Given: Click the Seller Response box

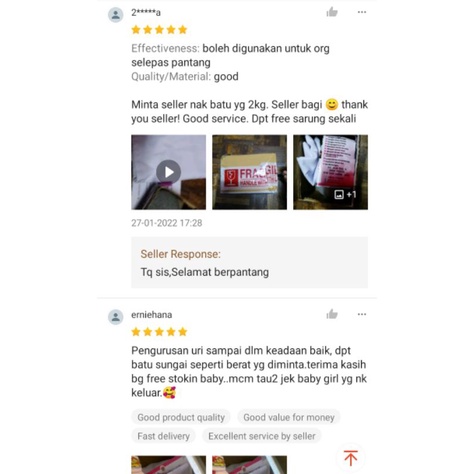Looking at the screenshot, I should (x=249, y=262).
